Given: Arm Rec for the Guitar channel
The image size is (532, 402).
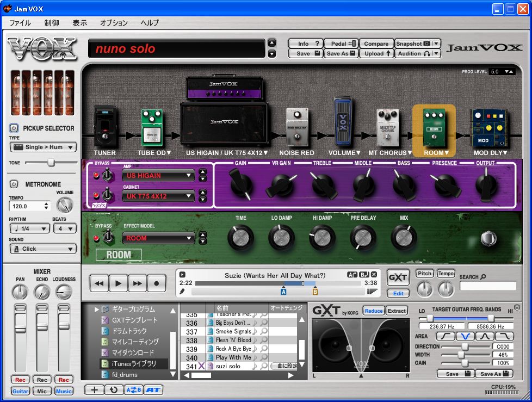Looking at the screenshot, I should (x=20, y=380).
